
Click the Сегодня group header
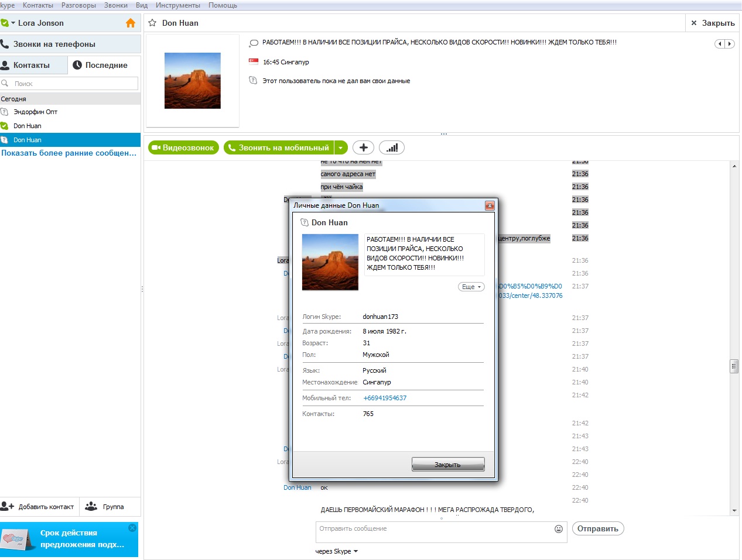click(x=70, y=99)
